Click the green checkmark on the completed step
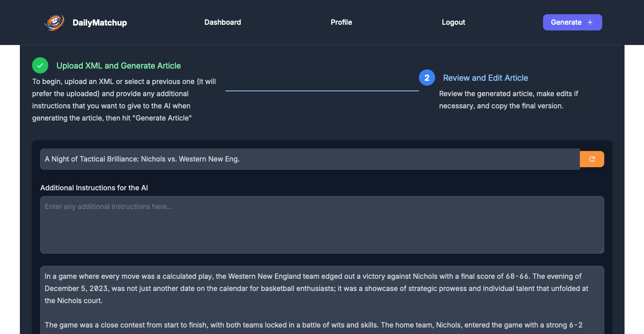The height and width of the screenshot is (334, 644). [x=40, y=65]
